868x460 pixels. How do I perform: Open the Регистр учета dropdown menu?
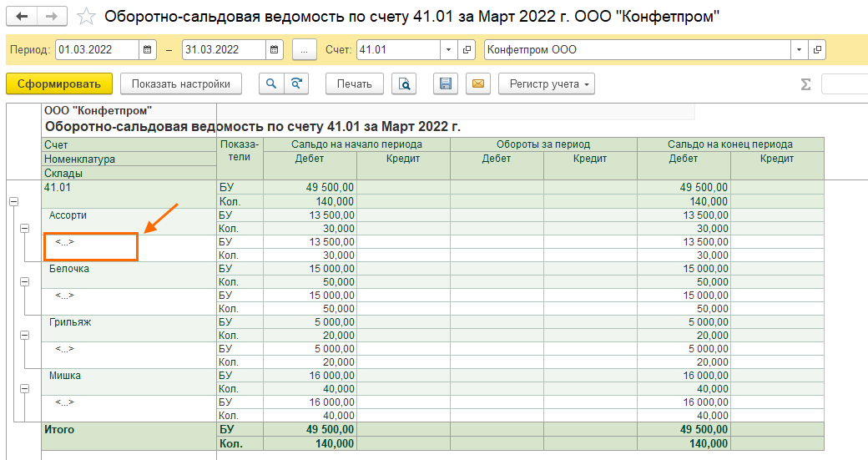tap(547, 84)
